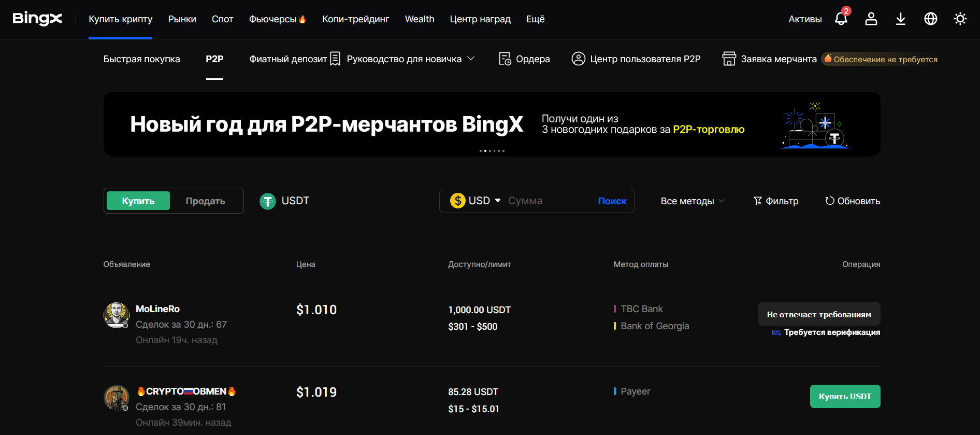This screenshot has height=435, width=980.
Task: Click the download app icon
Action: click(x=901, y=19)
